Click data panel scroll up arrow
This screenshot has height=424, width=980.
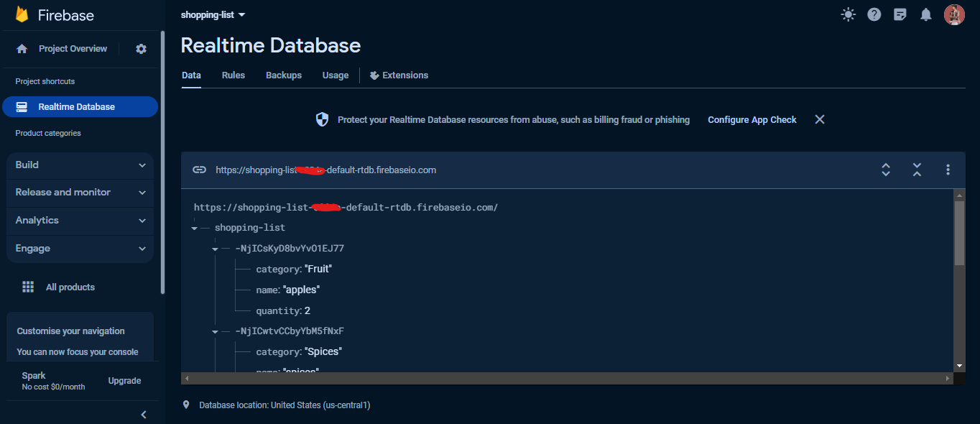pyautogui.click(x=959, y=195)
